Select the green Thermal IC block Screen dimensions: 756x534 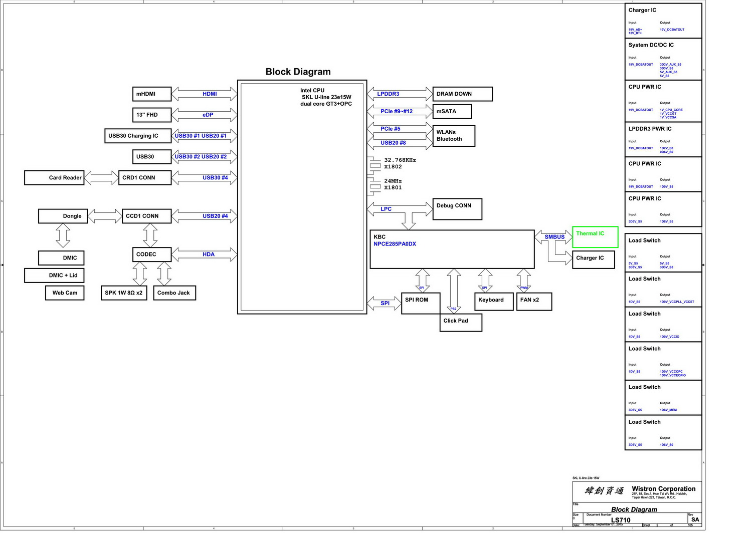click(595, 237)
